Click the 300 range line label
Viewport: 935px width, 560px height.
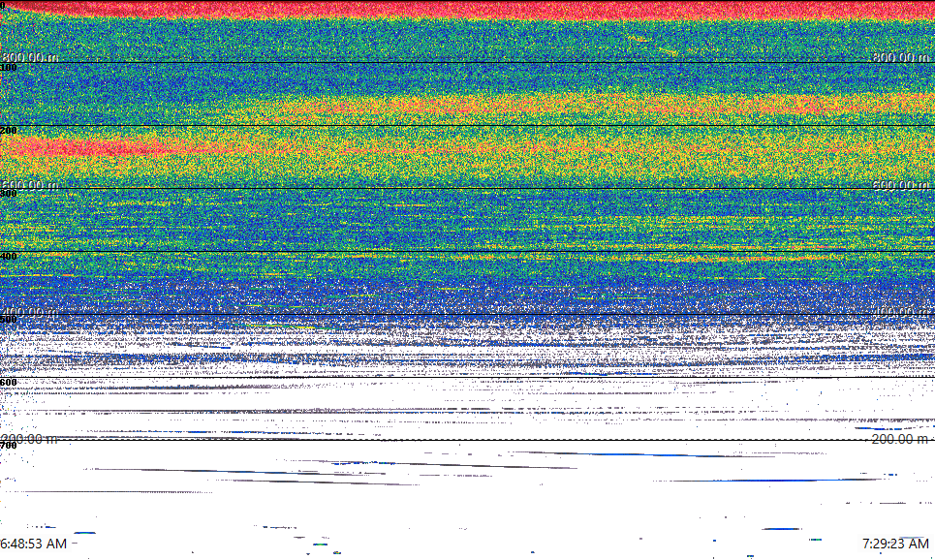coord(9,193)
